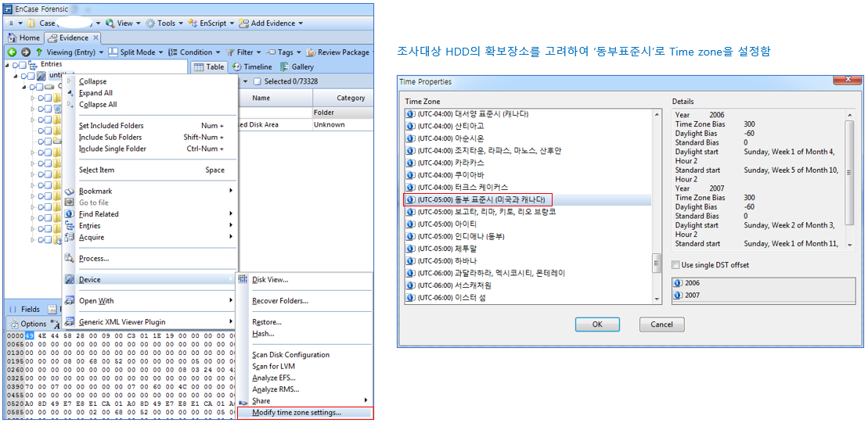Select the Unknown category cell
The image size is (868, 423).
pos(344,124)
